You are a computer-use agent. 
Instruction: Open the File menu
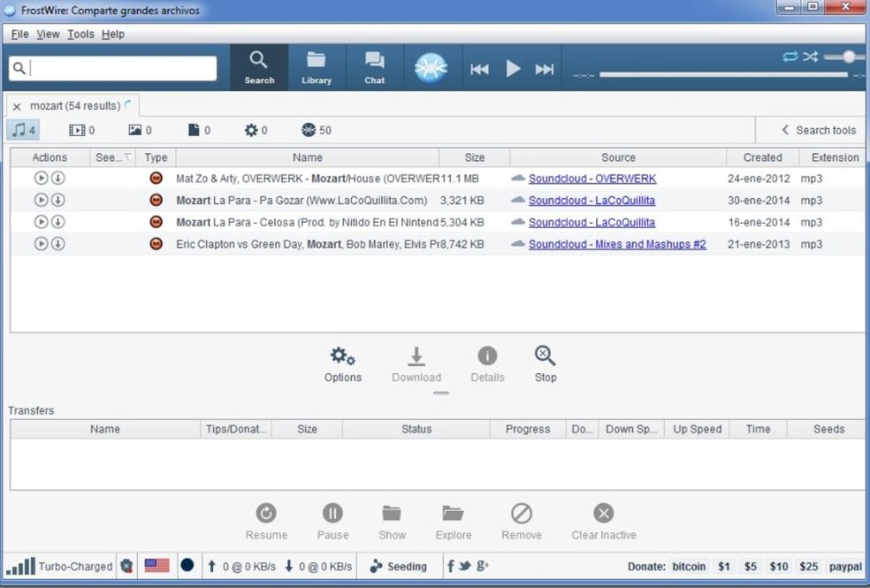point(19,34)
